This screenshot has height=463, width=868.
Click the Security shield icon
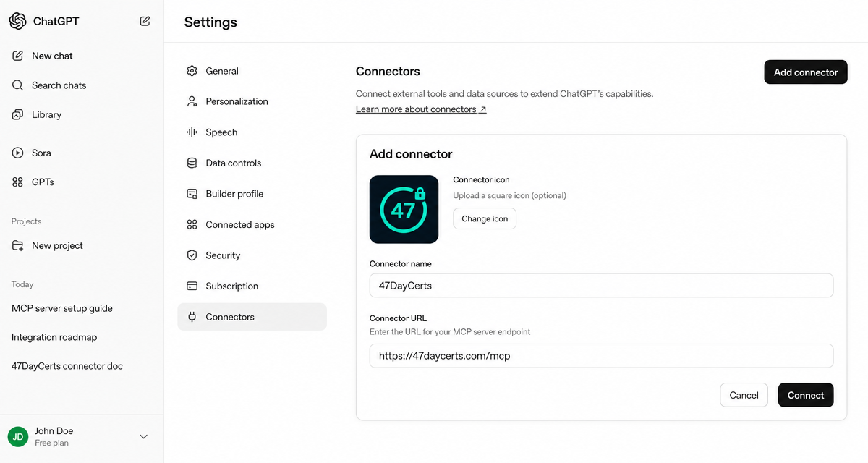tap(192, 255)
